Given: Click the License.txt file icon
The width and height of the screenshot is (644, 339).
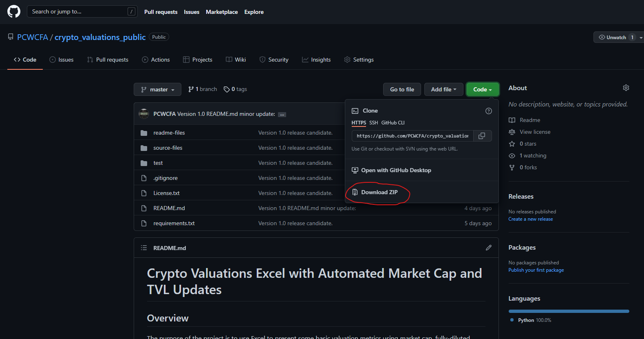Looking at the screenshot, I should (x=144, y=193).
